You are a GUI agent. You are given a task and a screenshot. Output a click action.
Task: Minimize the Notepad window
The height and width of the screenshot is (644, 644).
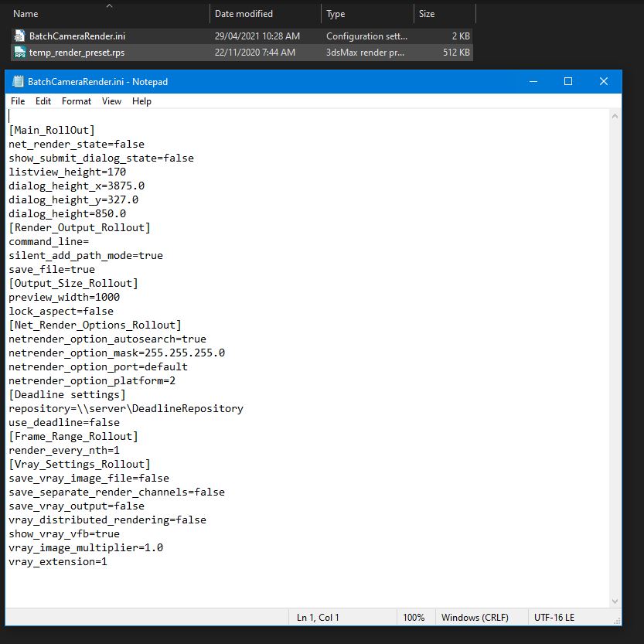click(533, 81)
